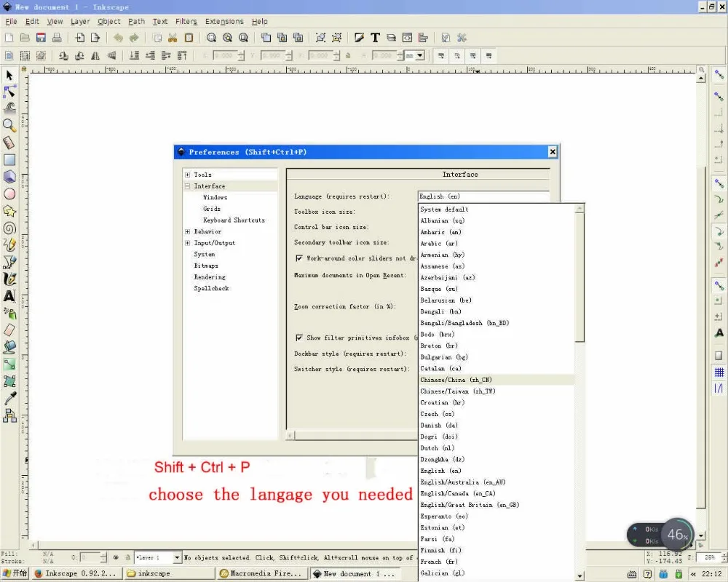
Task: Click the Cut scissors toolbar icon
Action: (x=173, y=38)
